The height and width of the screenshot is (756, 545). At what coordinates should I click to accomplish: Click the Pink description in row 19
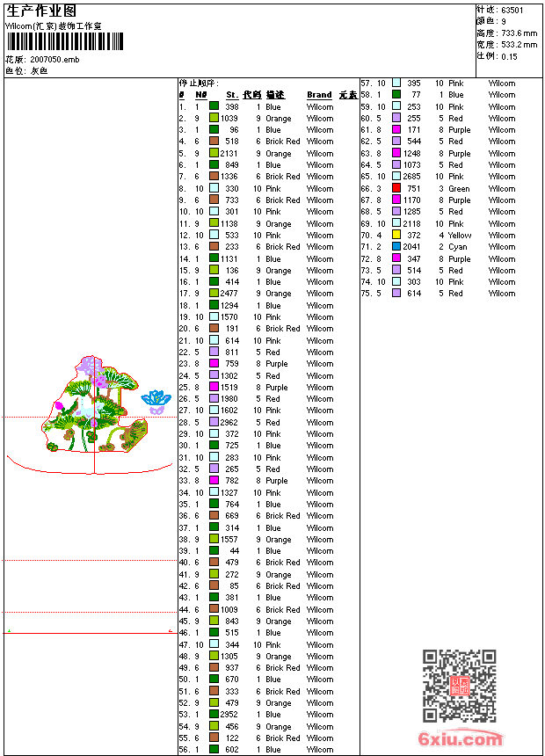[273, 316]
